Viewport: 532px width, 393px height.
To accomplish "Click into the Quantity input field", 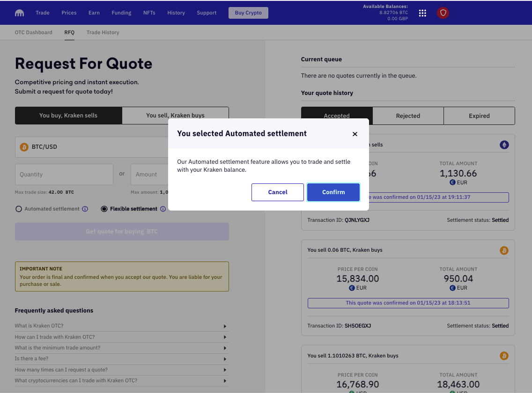I will coord(64,175).
